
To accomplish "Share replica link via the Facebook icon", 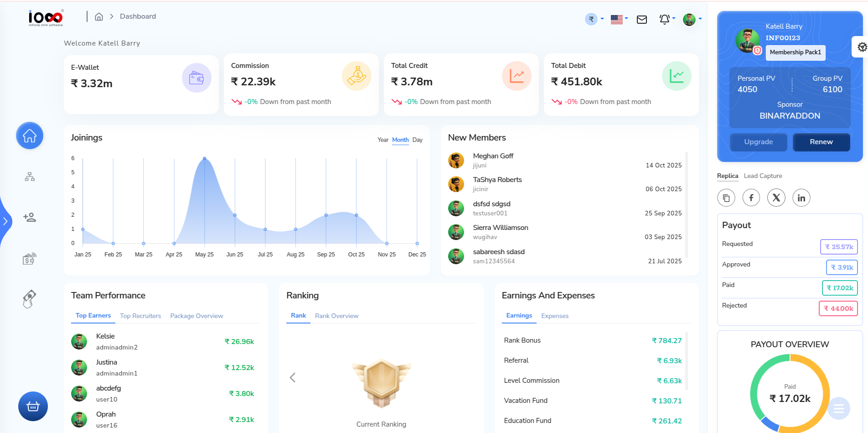I will (x=751, y=198).
